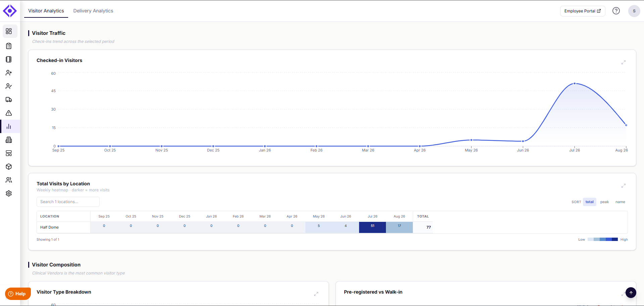The height and width of the screenshot is (306, 644).
Task: Click the Jul 26 heatmap cell showing 51
Action: (x=373, y=227)
